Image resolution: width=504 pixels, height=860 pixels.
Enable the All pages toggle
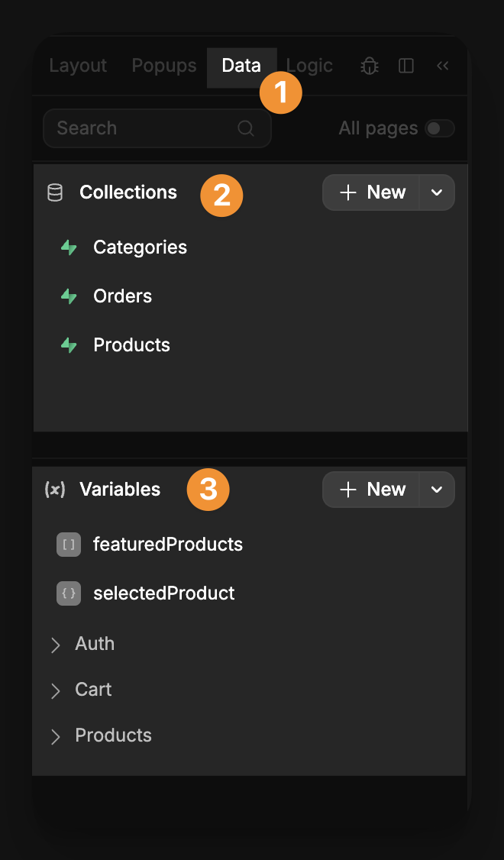[x=439, y=128]
